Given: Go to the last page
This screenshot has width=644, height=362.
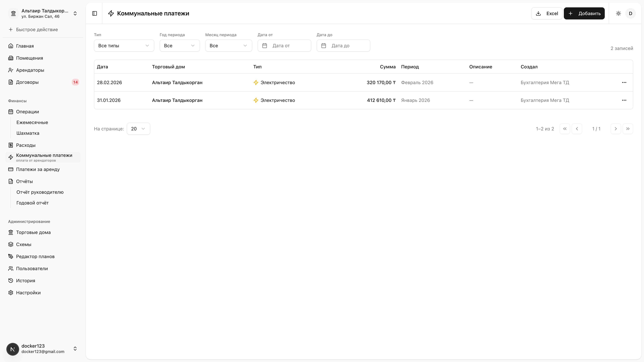Looking at the screenshot, I should coord(628,129).
